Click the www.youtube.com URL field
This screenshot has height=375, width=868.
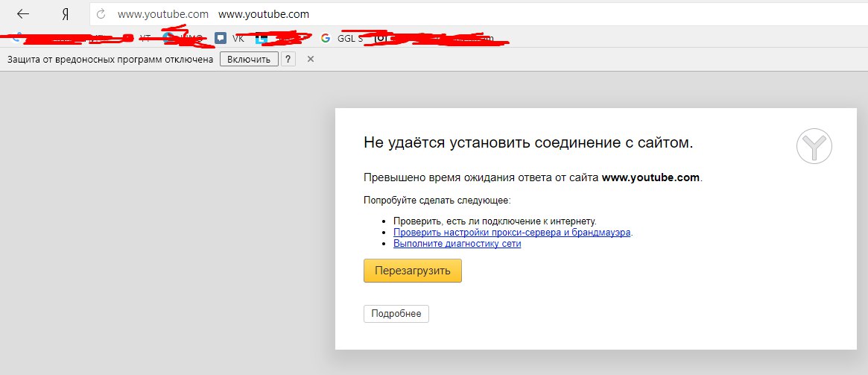click(x=163, y=14)
